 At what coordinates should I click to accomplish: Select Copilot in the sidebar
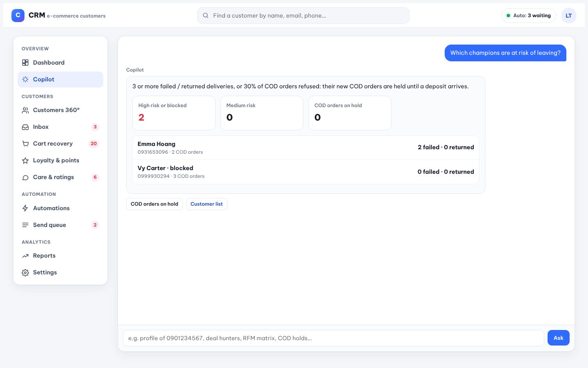[60, 79]
